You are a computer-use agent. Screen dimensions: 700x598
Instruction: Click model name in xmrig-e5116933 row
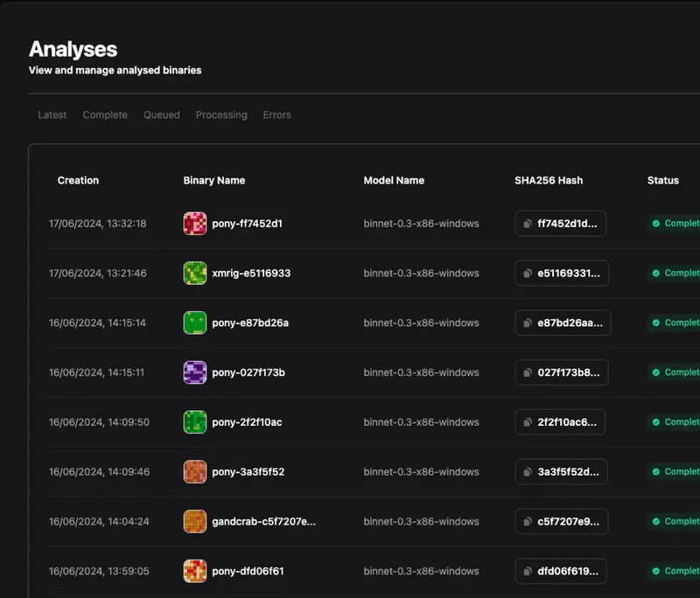pyautogui.click(x=421, y=273)
